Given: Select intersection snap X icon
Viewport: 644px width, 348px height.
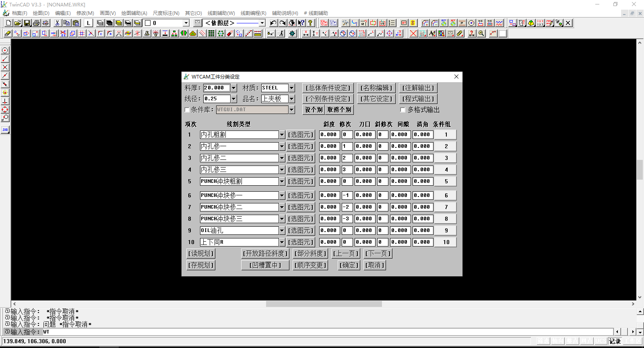Looking at the screenshot, I should 5,67.
